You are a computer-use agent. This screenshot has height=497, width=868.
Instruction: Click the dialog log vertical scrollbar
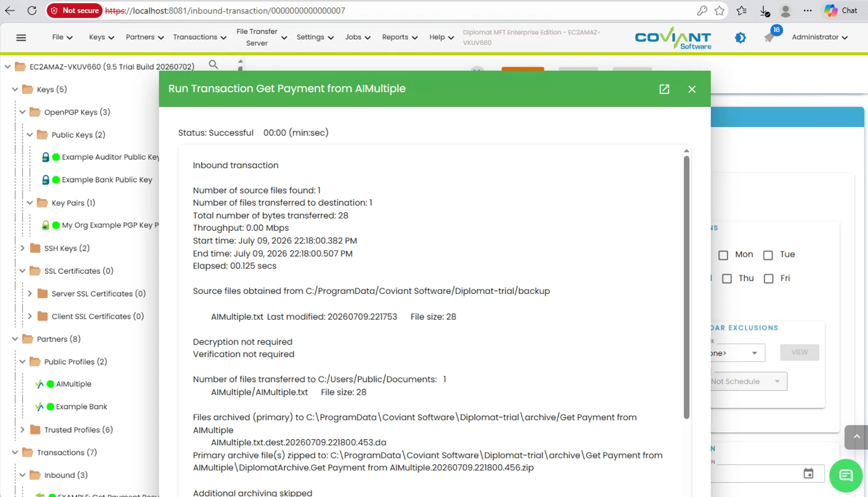click(686, 286)
